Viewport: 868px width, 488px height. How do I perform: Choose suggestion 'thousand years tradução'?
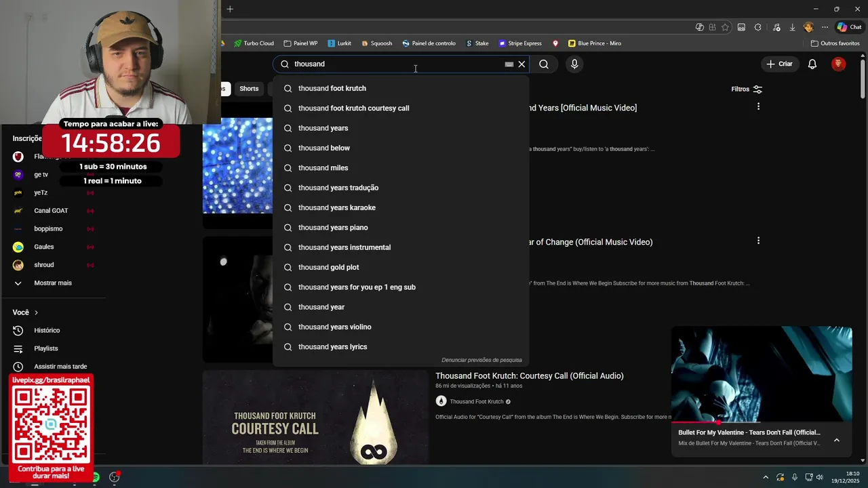pyautogui.click(x=401, y=188)
